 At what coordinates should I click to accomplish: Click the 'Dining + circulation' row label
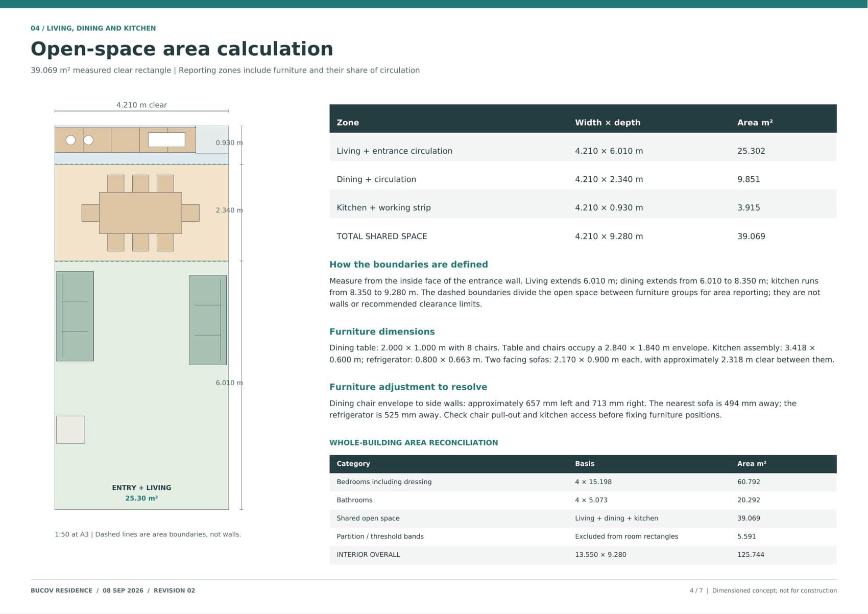click(376, 179)
